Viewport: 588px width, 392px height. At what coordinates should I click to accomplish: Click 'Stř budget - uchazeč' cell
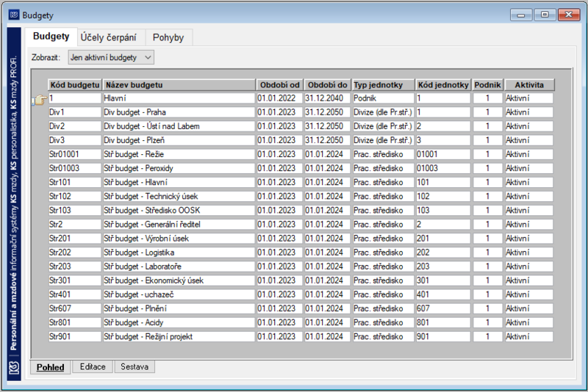click(179, 294)
